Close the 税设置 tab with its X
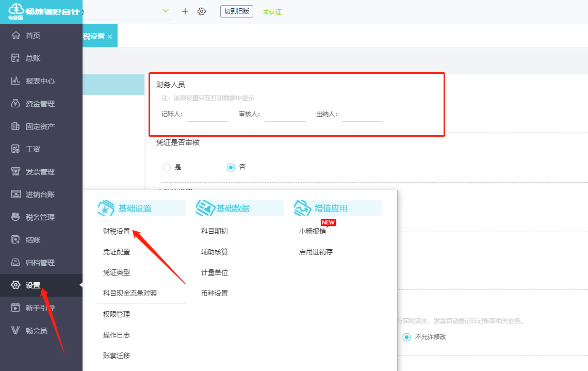 110,37
